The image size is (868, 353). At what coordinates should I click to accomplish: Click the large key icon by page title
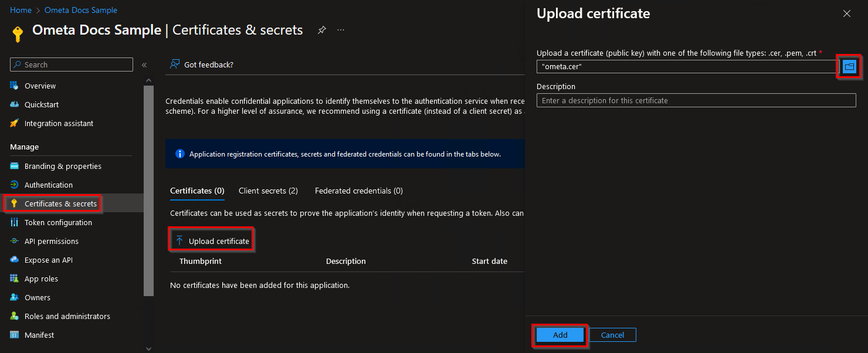(17, 34)
